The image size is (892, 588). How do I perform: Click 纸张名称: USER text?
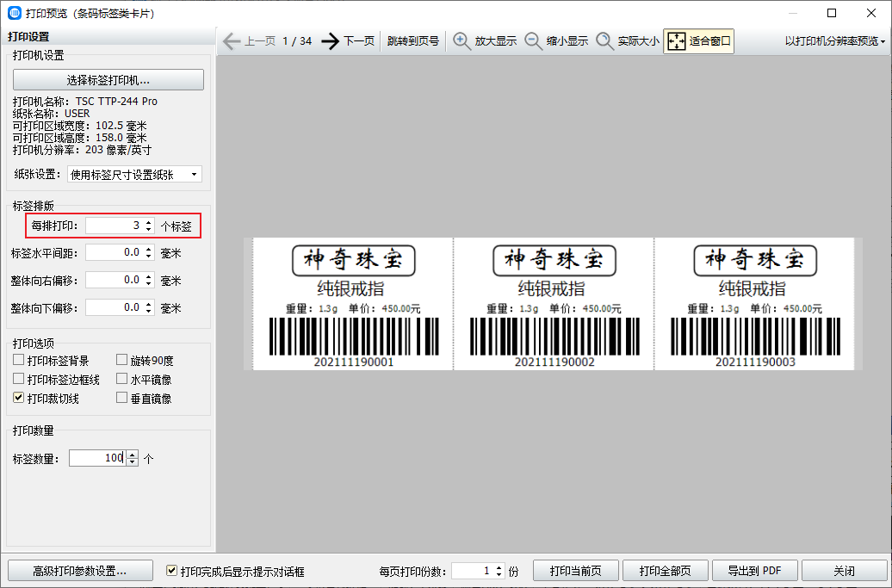51,114
